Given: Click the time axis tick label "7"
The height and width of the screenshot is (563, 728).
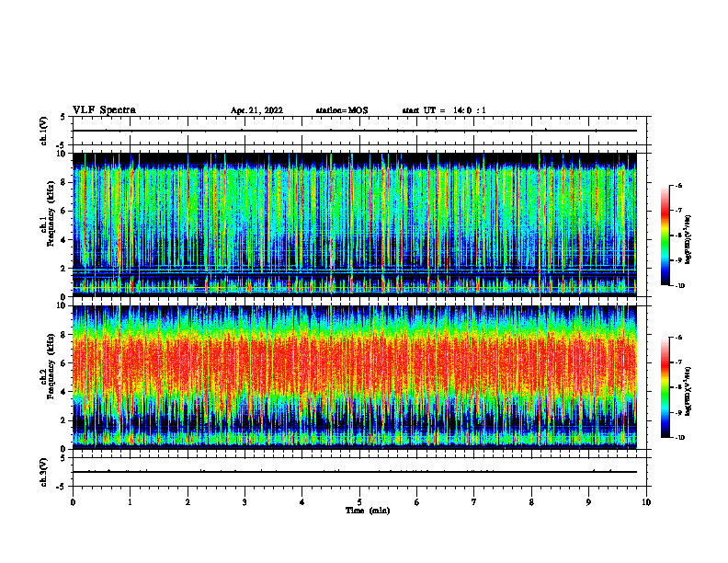Looking at the screenshot, I should pyautogui.click(x=474, y=502).
